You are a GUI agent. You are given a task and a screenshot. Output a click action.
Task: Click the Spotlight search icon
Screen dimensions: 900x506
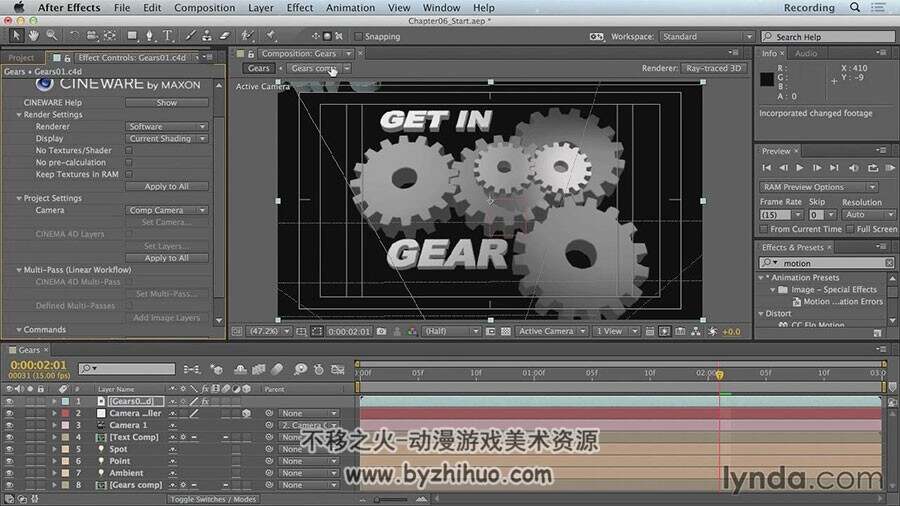[x=855, y=7]
